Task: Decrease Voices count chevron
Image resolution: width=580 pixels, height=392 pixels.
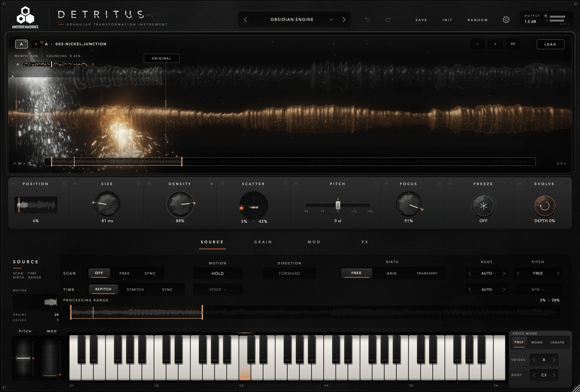Action: tap(534, 360)
